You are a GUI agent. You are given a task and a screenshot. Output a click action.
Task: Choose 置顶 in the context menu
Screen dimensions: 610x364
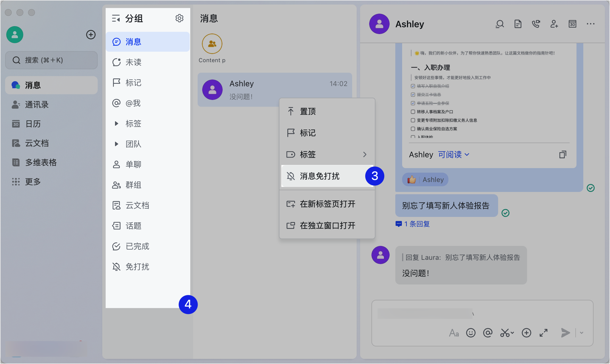pyautogui.click(x=308, y=111)
